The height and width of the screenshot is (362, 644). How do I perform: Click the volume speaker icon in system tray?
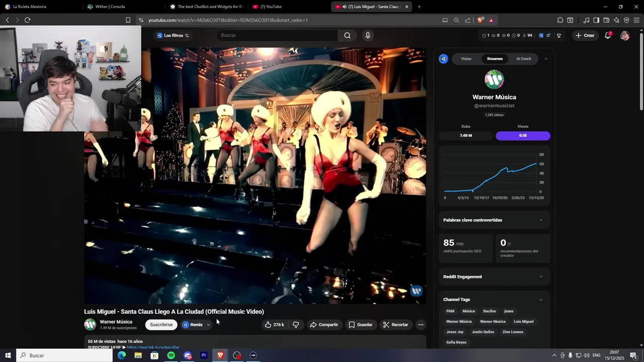tap(586, 355)
